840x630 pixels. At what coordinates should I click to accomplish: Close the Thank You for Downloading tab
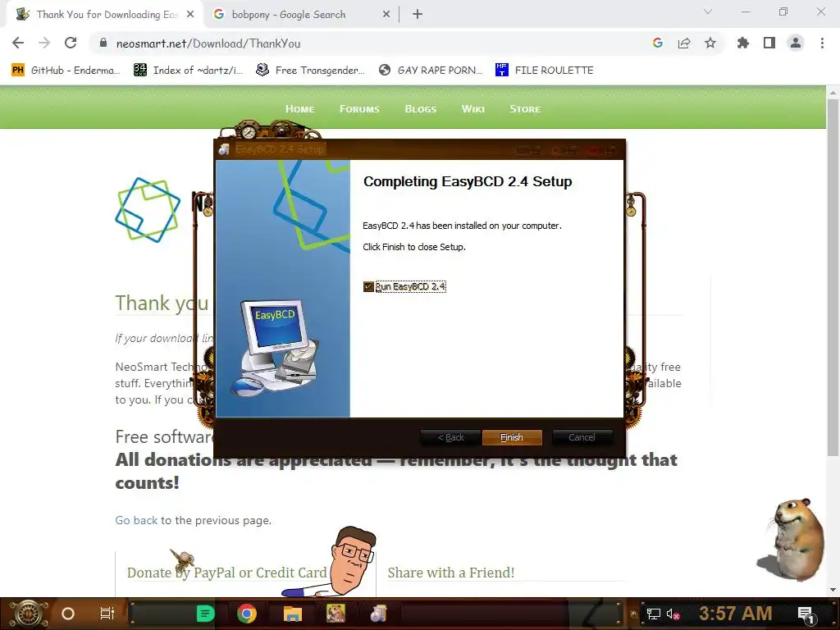pos(190,15)
